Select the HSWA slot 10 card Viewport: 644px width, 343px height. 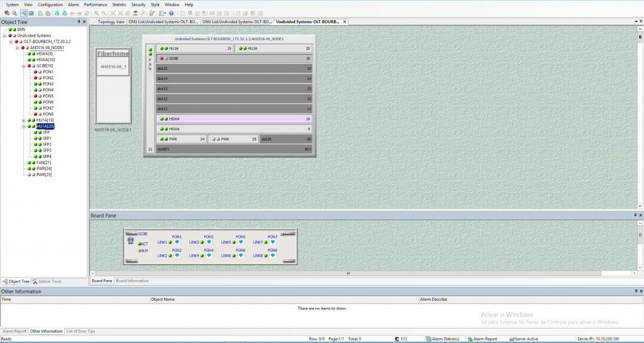coord(234,118)
